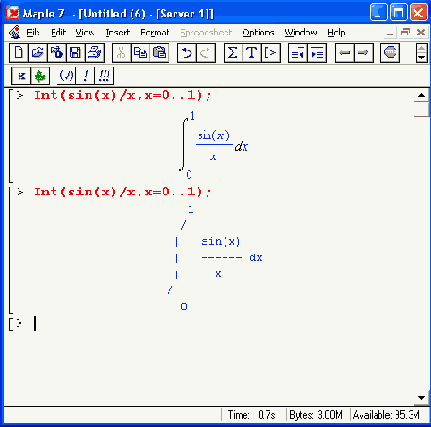Screen dimensions: 431x427
Task: Execute the expression with the single exclamation button
Action: (x=85, y=76)
